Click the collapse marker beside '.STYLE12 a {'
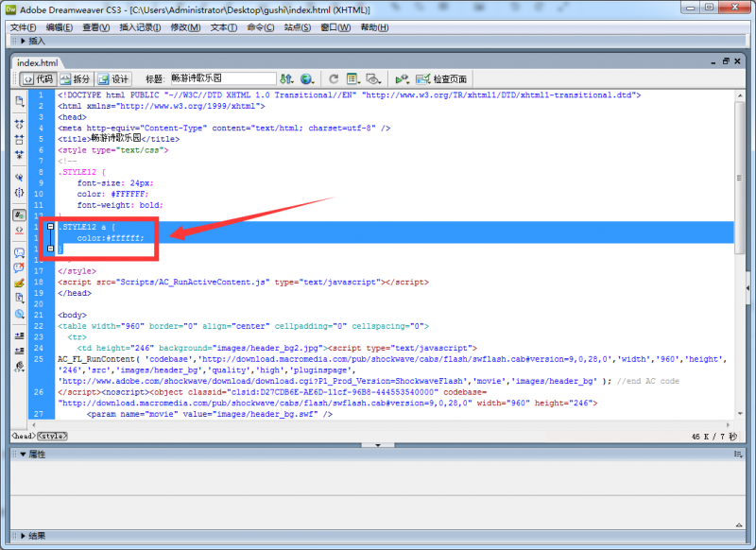Viewport: 756px width, 550px height. click(x=51, y=226)
